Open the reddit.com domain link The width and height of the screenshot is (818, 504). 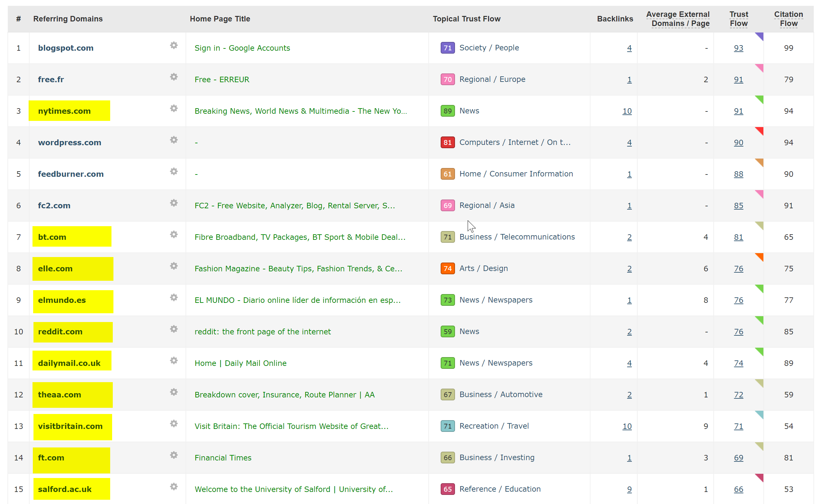60,332
